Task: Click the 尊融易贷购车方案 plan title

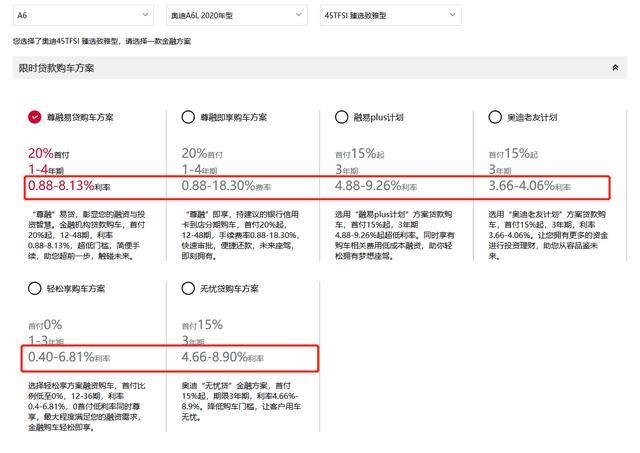Action: [x=80, y=118]
